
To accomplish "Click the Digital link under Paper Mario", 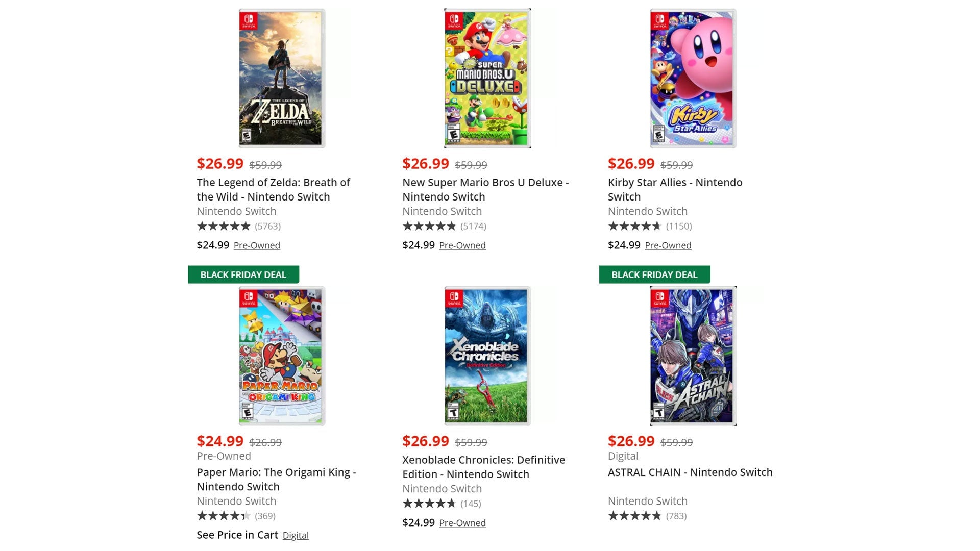I will click(296, 535).
